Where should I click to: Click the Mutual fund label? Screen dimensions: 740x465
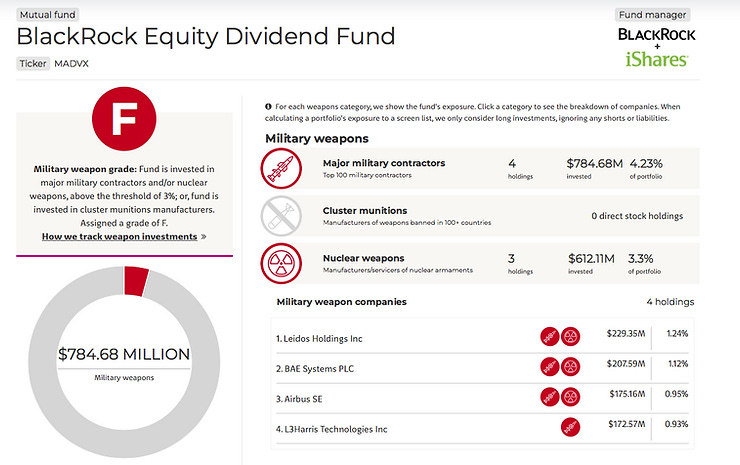pyautogui.click(x=48, y=15)
